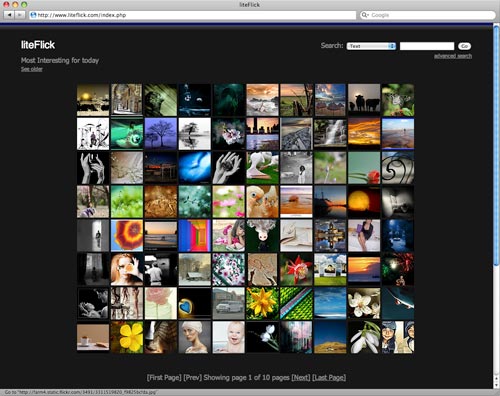Open the rocky path stones thumbnail
Screen dimensions: 500x396
[x=296, y=134]
